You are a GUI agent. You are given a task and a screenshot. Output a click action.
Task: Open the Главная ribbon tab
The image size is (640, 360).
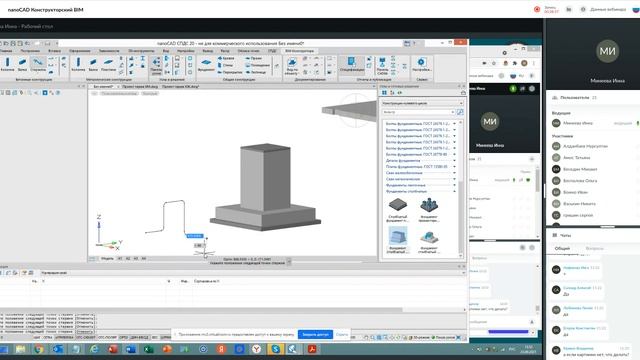pyautogui.click(x=6, y=51)
